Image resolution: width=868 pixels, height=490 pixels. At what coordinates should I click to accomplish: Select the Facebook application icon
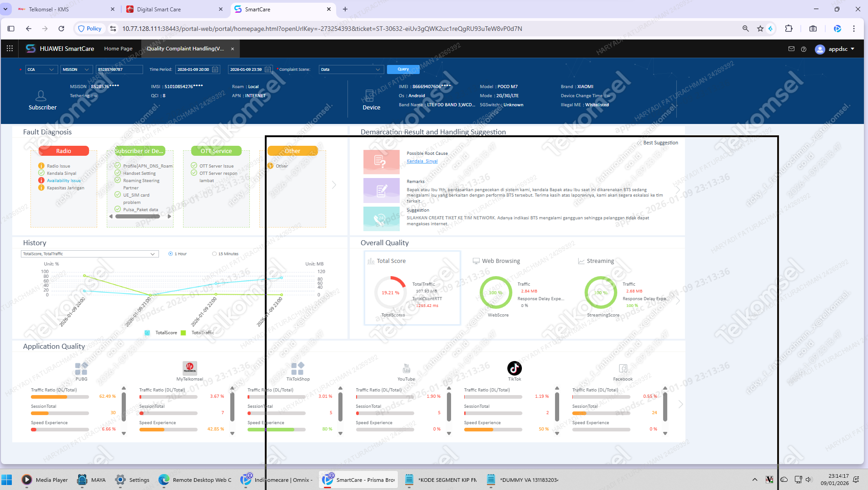pos(623,368)
